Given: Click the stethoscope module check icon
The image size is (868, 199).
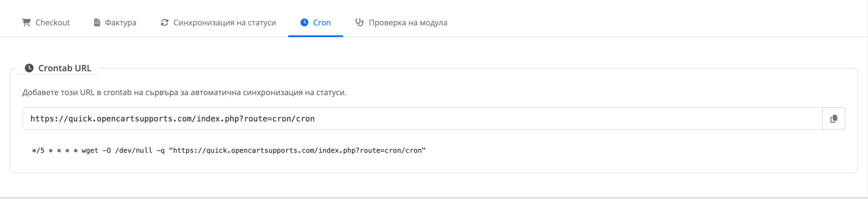Looking at the screenshot, I should click(359, 22).
